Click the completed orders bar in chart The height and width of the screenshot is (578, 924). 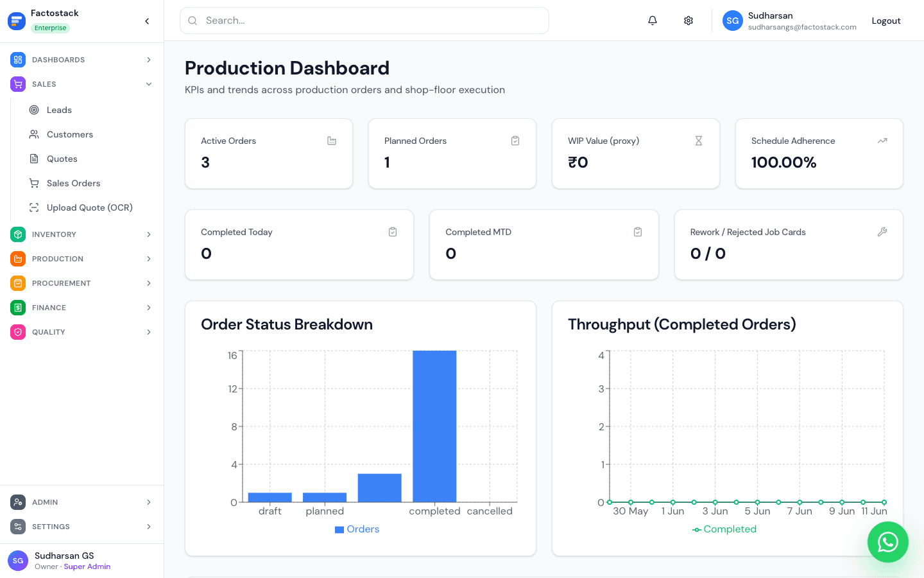click(x=434, y=426)
